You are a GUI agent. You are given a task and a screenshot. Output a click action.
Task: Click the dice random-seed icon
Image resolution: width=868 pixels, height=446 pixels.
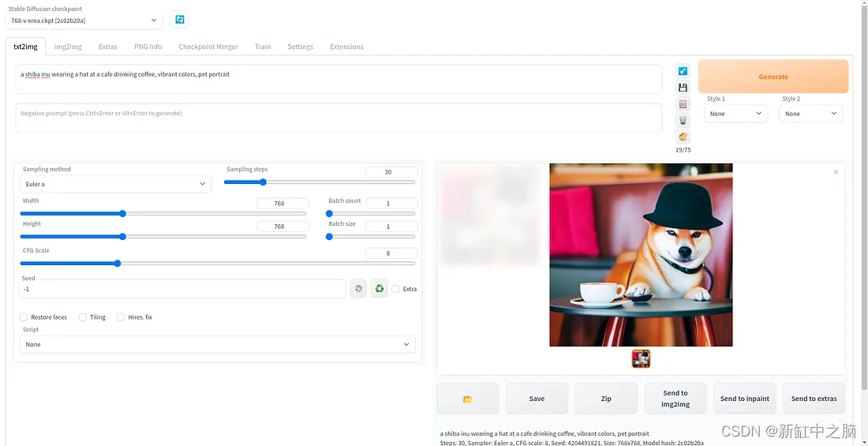click(358, 289)
